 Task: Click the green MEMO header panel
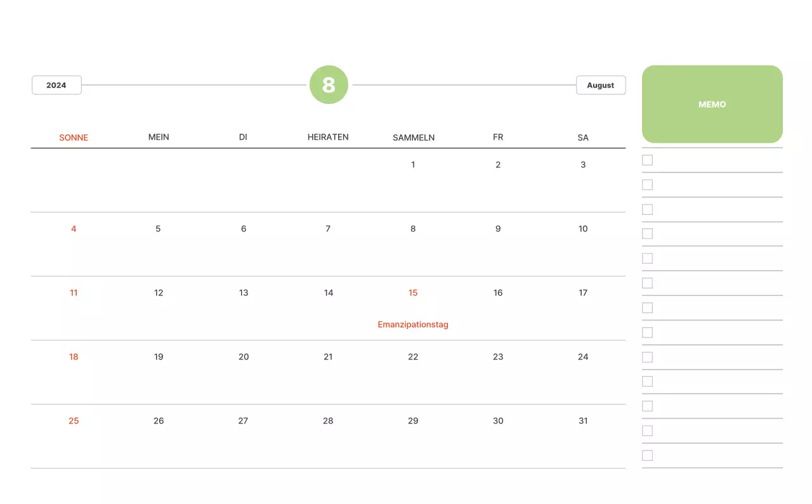pos(712,104)
